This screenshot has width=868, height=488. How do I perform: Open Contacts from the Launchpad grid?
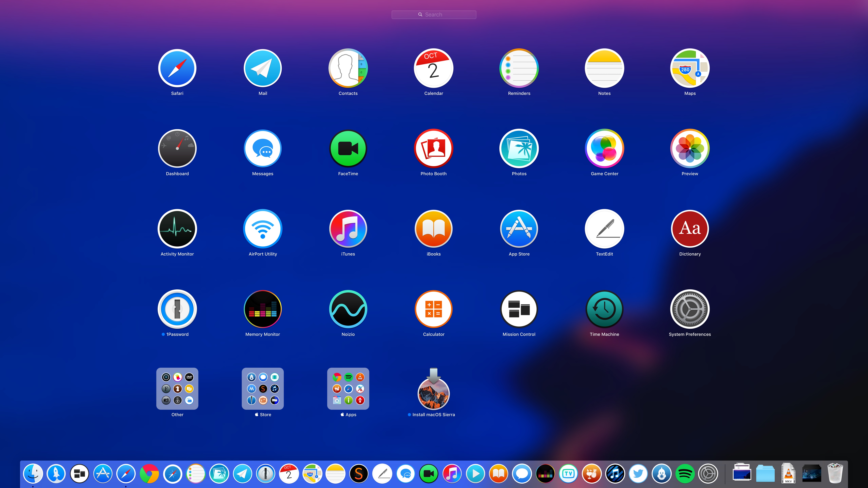(x=348, y=68)
